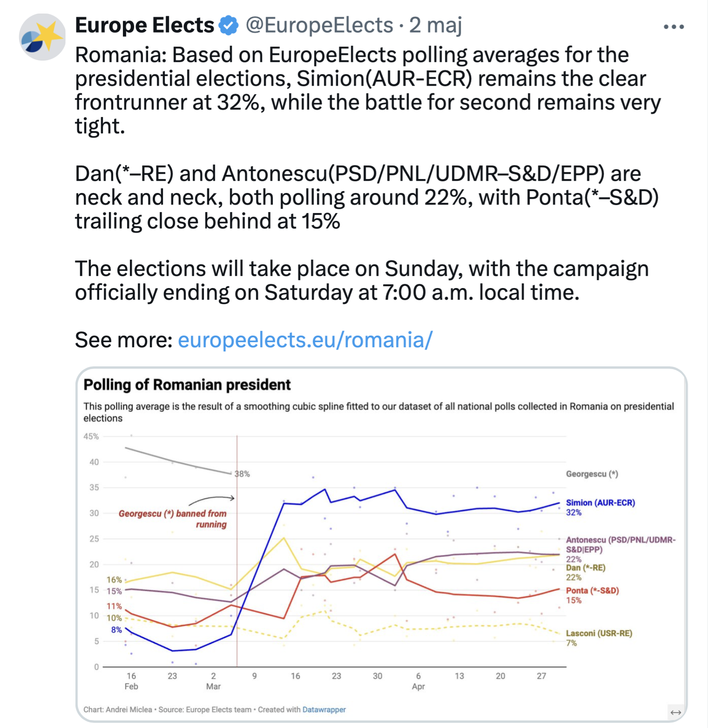Open the europeelects.eu/romania/ link
This screenshot has width=708, height=728.
305,340
